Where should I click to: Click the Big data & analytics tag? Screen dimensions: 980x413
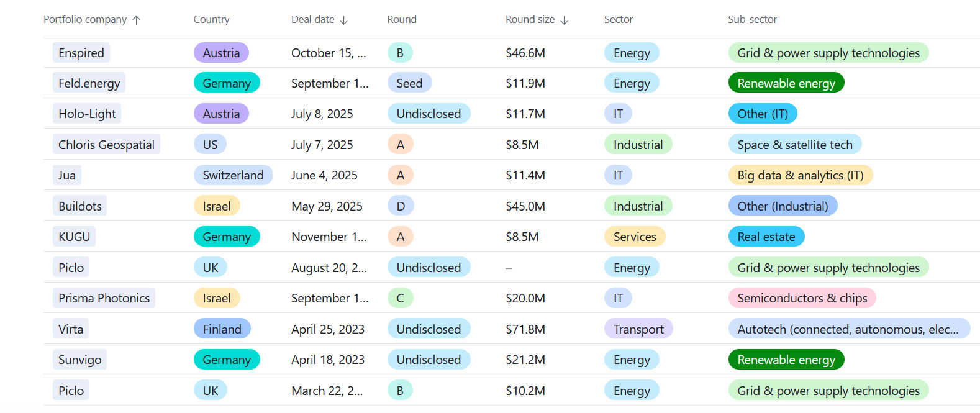(800, 175)
